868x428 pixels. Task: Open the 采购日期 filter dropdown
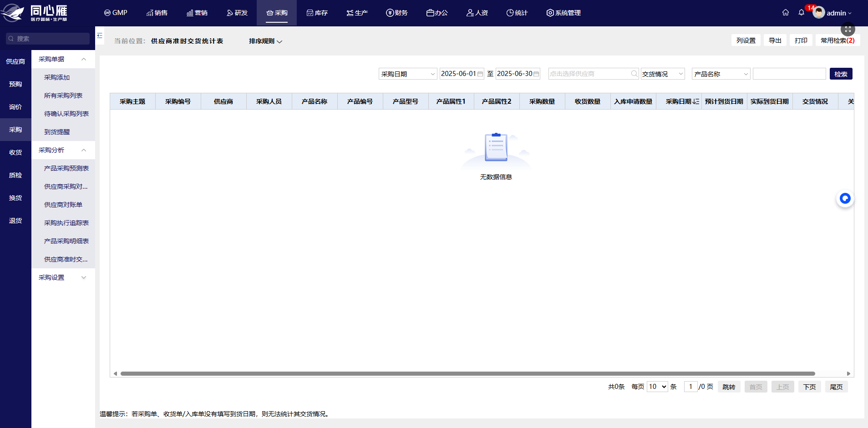click(x=408, y=74)
